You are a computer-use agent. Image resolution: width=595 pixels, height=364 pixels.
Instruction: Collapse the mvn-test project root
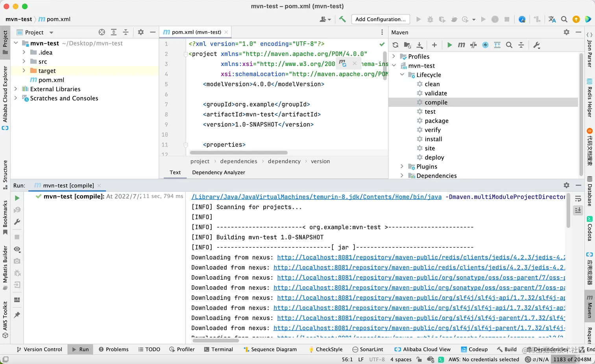tap(16, 43)
